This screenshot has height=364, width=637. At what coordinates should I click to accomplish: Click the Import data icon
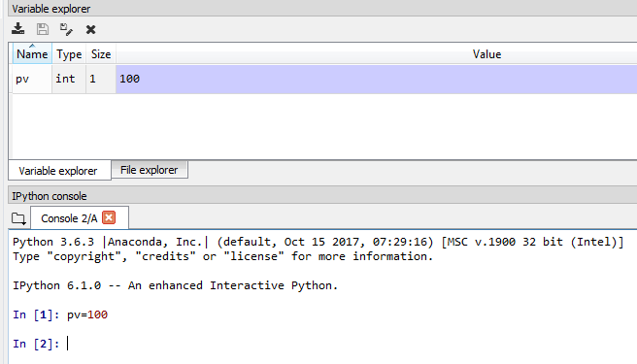pos(17,29)
